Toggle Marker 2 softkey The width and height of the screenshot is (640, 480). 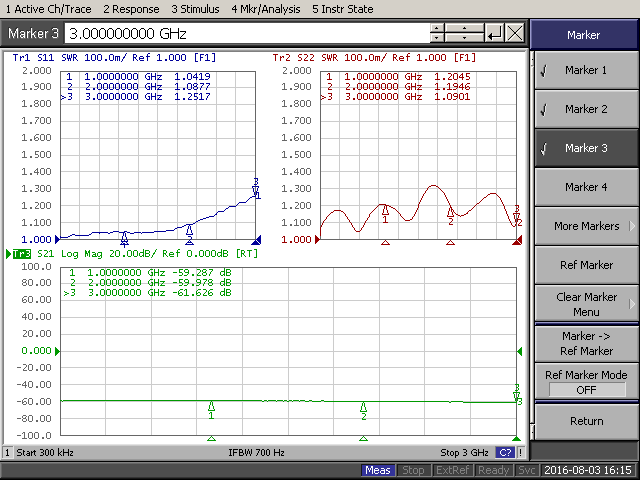pyautogui.click(x=586, y=109)
